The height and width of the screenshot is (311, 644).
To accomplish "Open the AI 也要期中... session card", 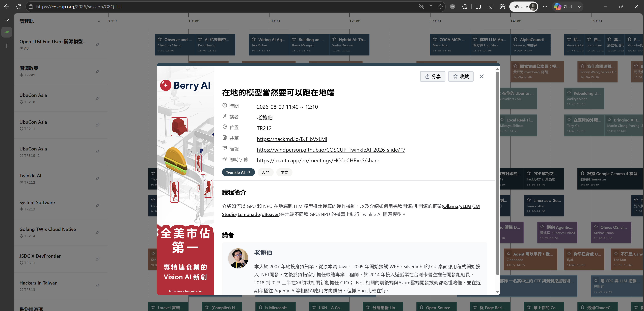I will click(x=215, y=45).
